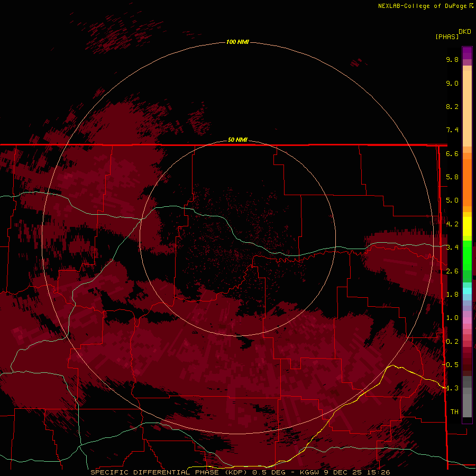This screenshot has height=476, width=476.
Task: Click the 9.8 value on the color scale
Action: coord(452,59)
